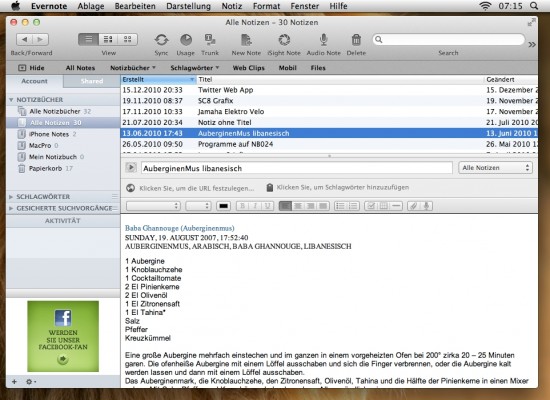Viewport: 550px width, 400px height.
Task: Start an iSight Note
Action: click(x=284, y=40)
